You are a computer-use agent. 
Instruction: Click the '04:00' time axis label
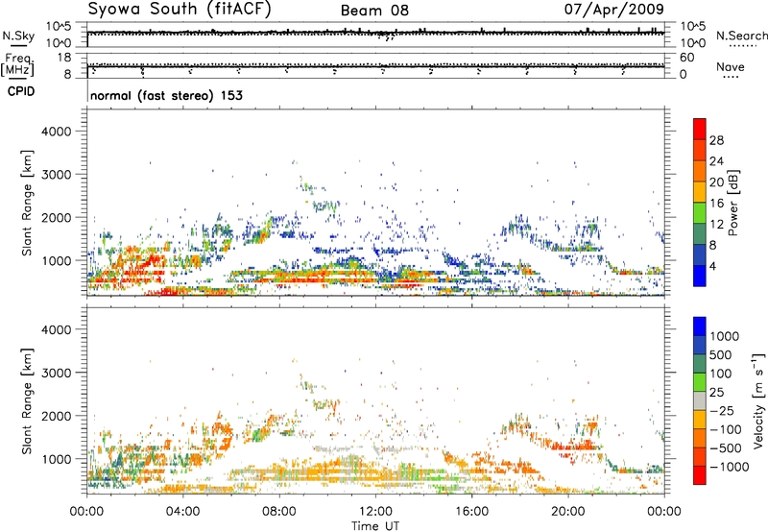tap(182, 512)
